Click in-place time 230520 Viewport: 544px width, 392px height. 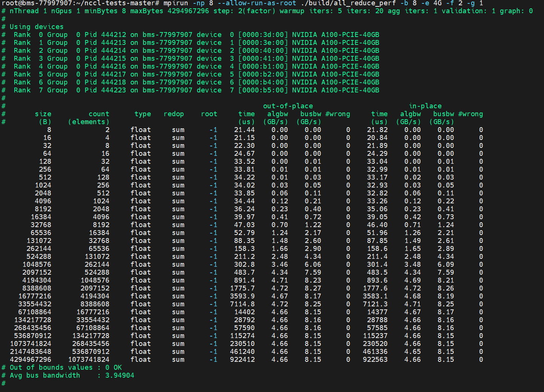375,344
